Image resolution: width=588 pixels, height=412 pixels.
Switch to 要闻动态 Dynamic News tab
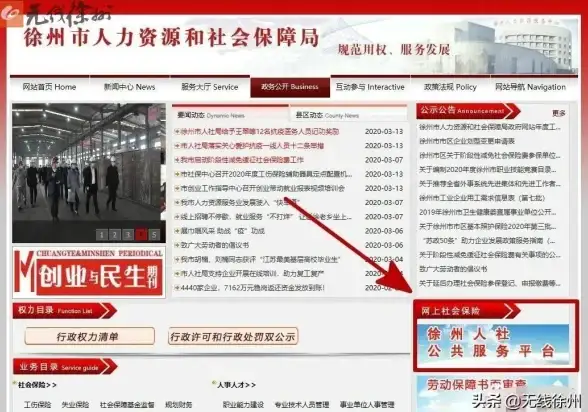coord(211,115)
